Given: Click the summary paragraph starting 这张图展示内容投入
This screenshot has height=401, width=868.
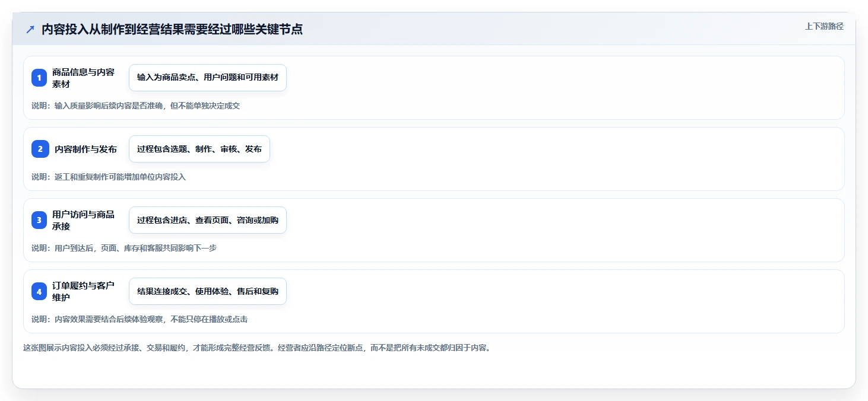Looking at the screenshot, I should click(257, 348).
